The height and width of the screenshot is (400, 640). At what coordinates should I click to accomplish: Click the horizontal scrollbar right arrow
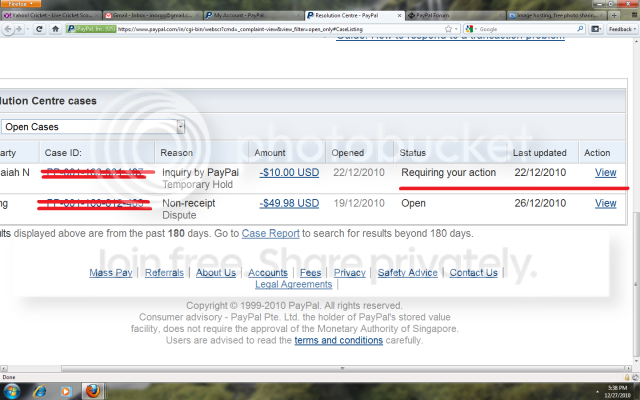[x=629, y=368]
